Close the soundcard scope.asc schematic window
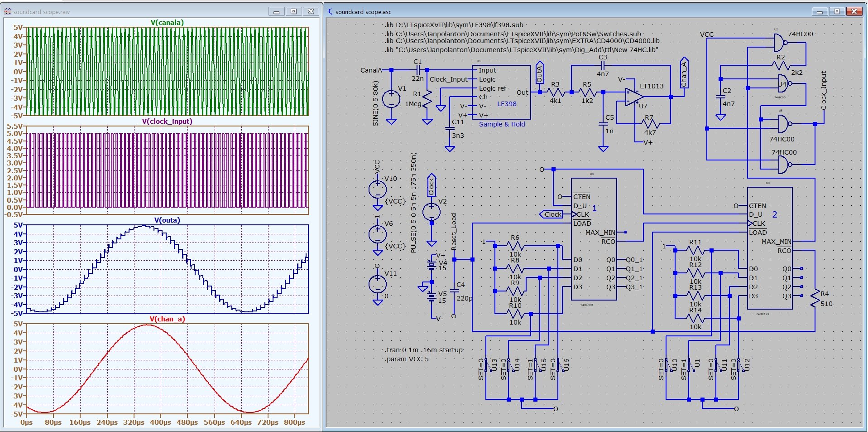The image size is (868, 432). [854, 11]
